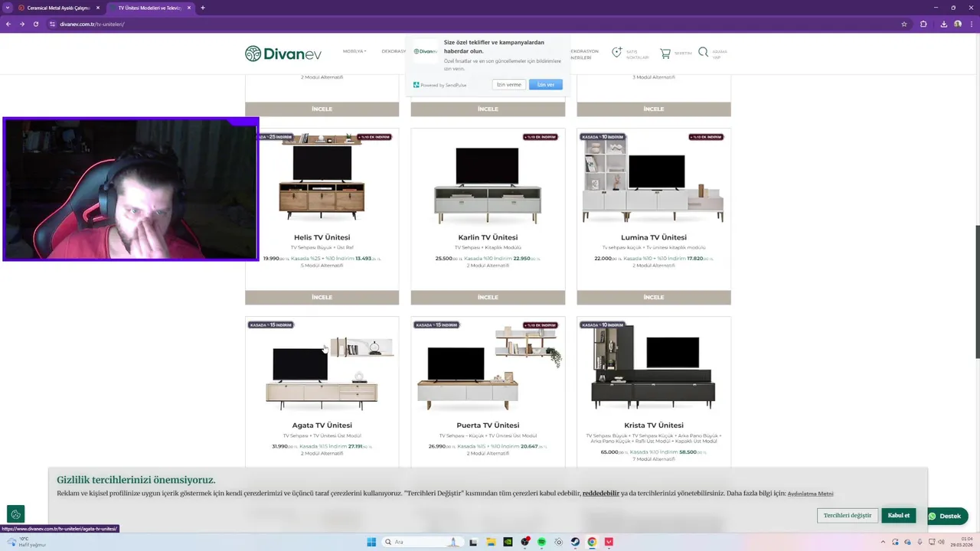Accept cookies with Kabul et

coord(899,515)
